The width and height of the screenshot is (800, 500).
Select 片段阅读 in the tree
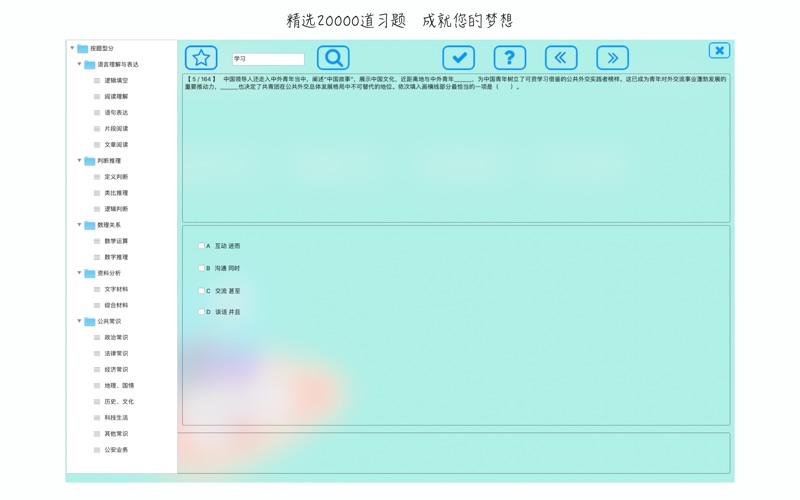pos(116,129)
